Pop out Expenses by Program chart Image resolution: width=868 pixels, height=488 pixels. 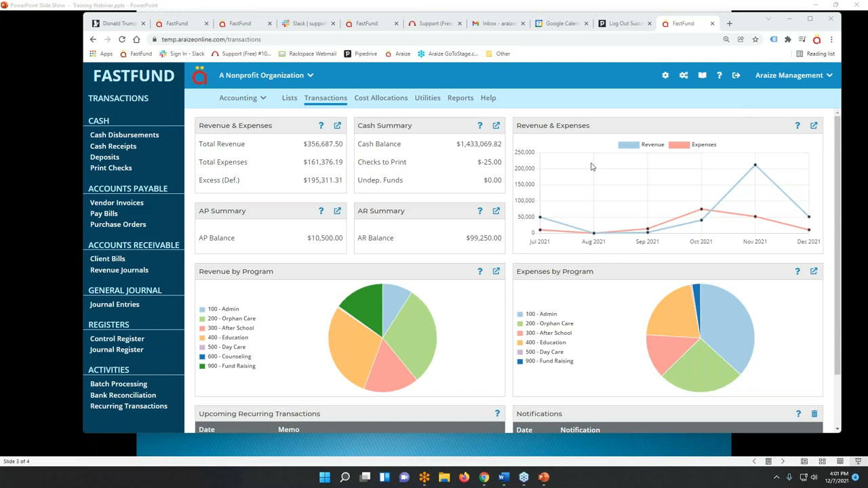pos(814,271)
